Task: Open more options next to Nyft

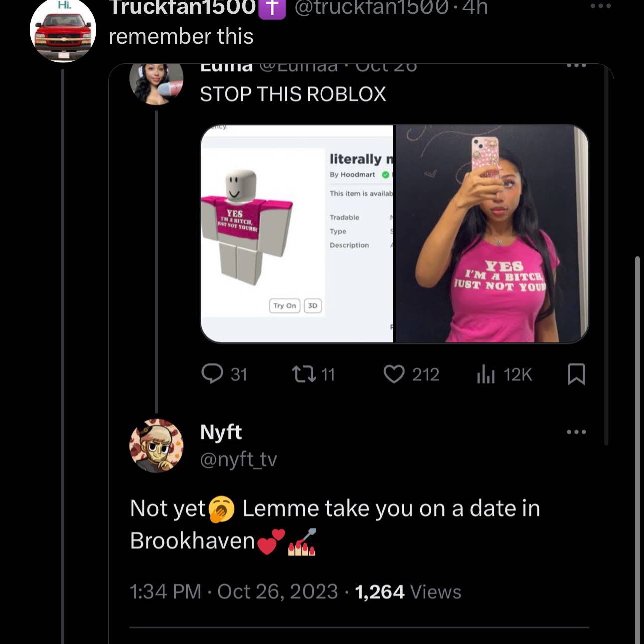Action: (x=576, y=432)
